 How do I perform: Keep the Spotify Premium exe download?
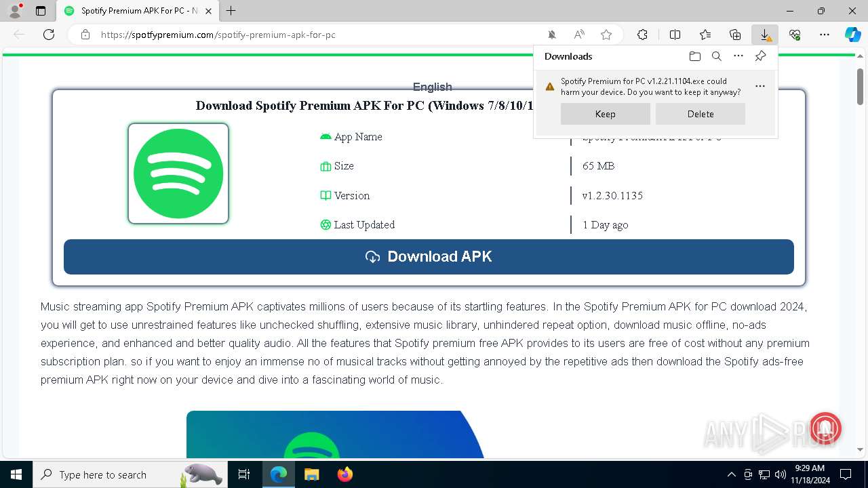[x=605, y=114]
